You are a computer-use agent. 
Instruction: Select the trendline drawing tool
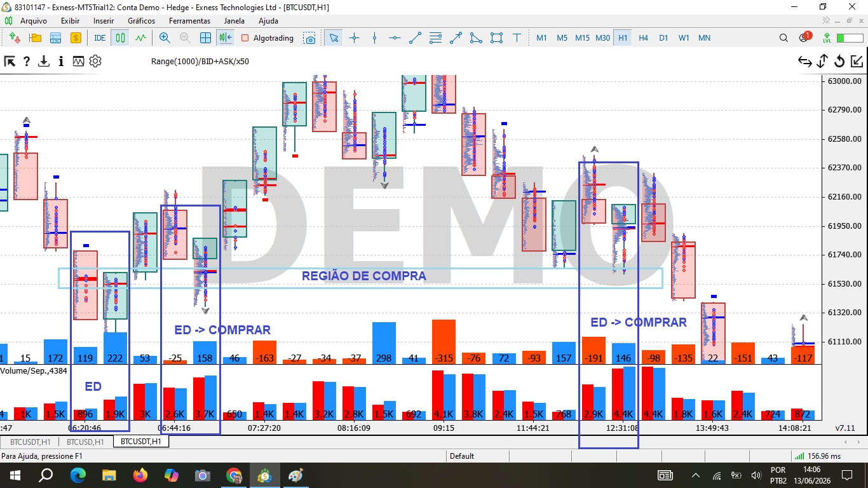415,37
